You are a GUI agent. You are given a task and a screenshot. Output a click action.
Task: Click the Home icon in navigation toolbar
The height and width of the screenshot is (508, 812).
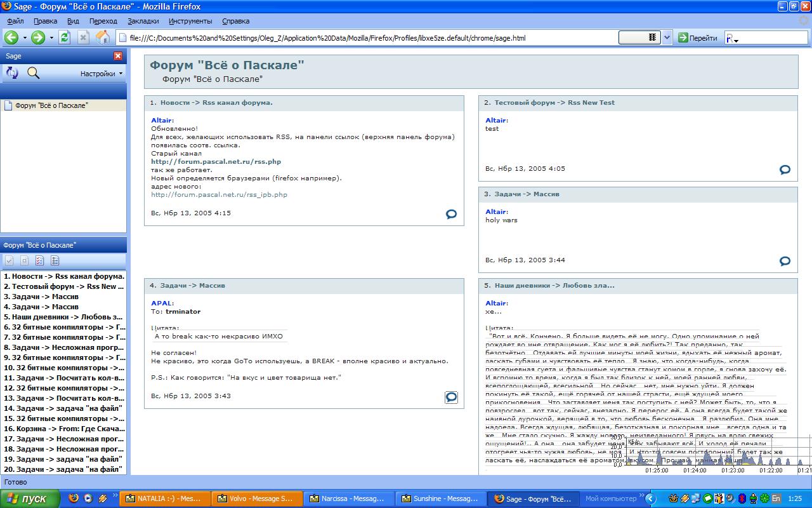pos(103,38)
